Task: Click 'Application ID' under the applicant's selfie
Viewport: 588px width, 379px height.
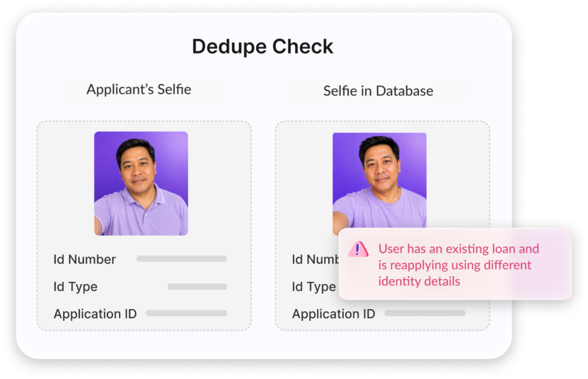Action: (x=95, y=314)
